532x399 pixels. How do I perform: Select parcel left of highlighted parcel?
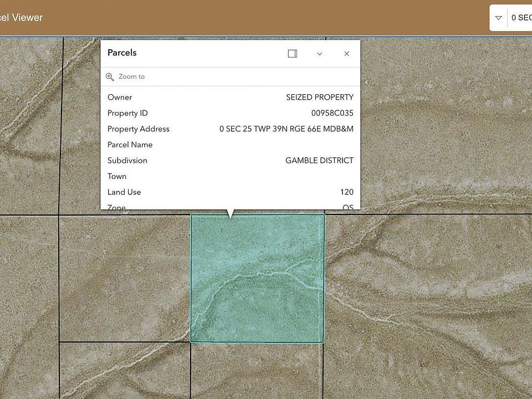(x=125, y=277)
